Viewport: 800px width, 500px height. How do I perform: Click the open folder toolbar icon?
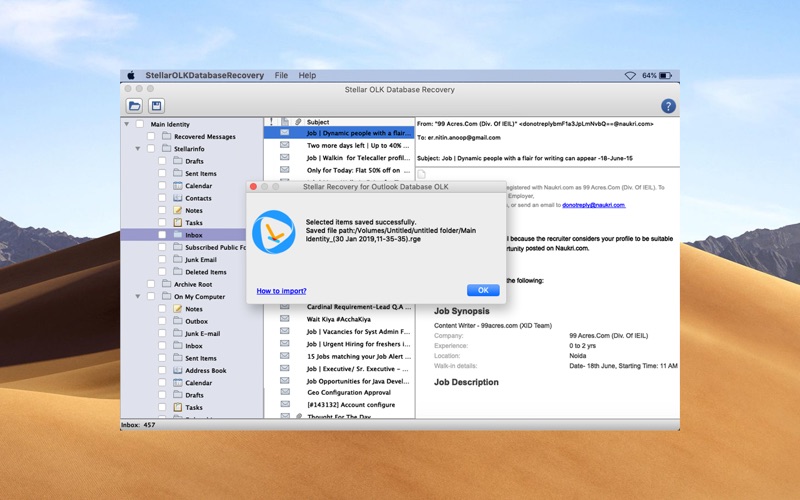click(x=134, y=106)
